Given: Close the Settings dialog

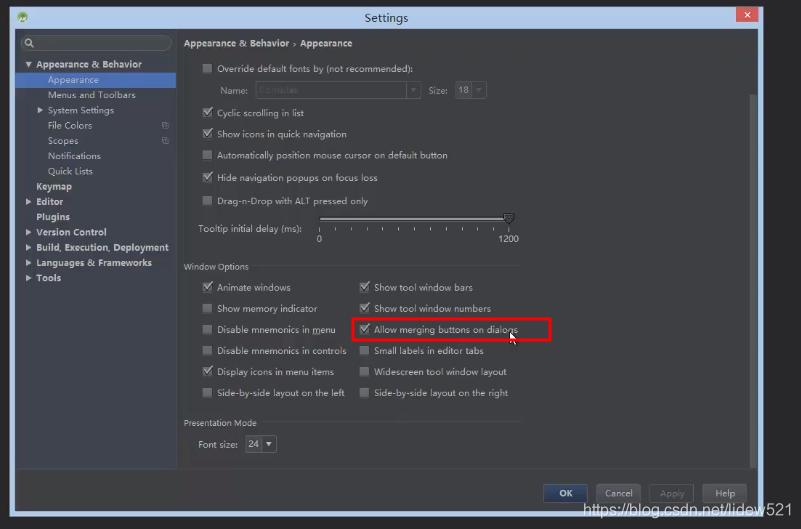Looking at the screenshot, I should pos(747,15).
